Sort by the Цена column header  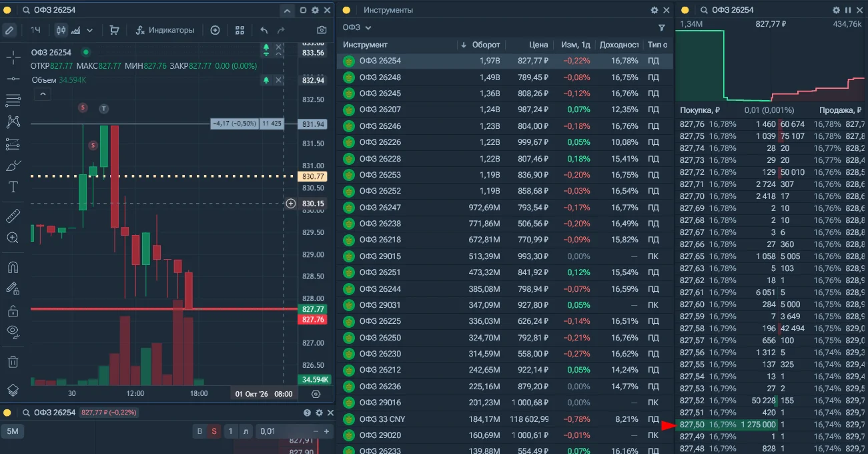[538, 45]
